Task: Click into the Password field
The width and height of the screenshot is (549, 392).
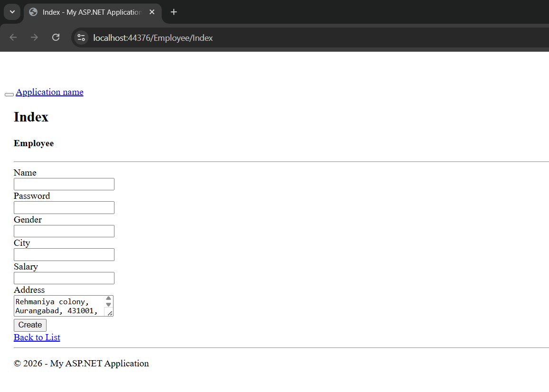Action: click(64, 207)
